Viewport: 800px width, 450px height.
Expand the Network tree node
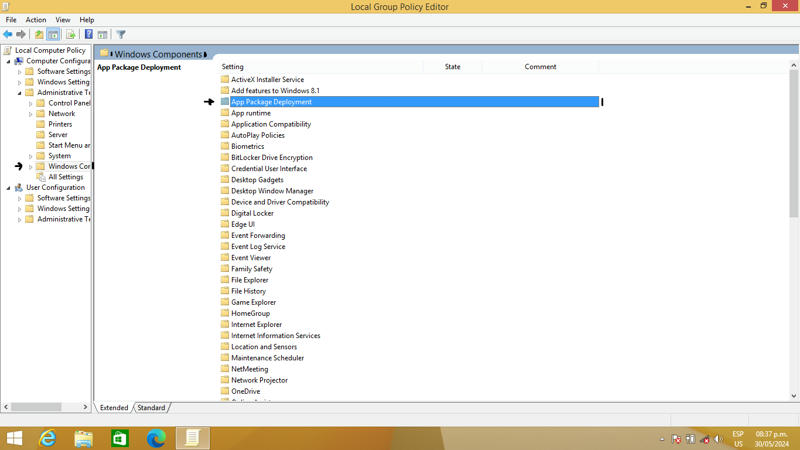pyautogui.click(x=31, y=114)
